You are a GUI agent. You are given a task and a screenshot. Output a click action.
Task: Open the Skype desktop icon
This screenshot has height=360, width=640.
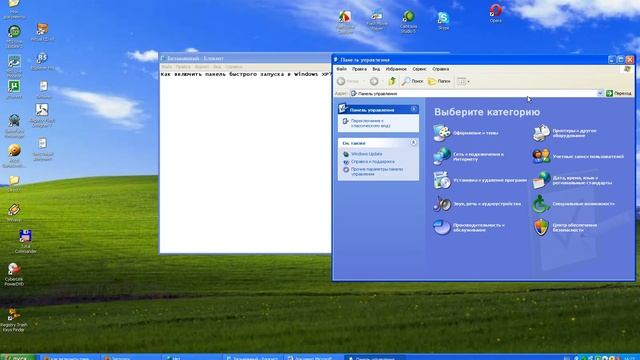(x=443, y=20)
